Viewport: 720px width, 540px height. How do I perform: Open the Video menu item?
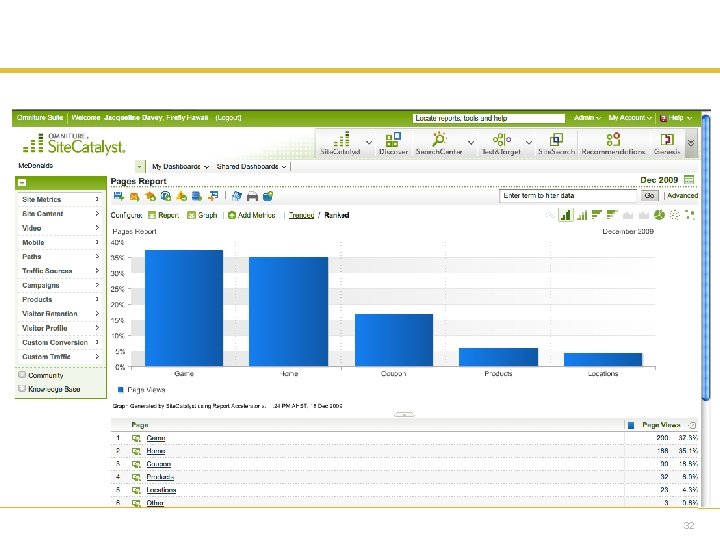tap(61, 228)
